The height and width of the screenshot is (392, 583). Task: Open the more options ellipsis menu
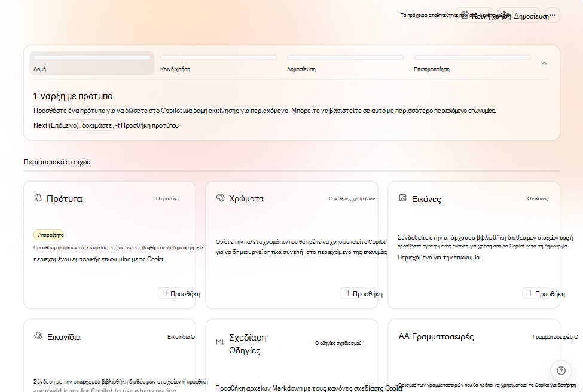pyautogui.click(x=553, y=15)
